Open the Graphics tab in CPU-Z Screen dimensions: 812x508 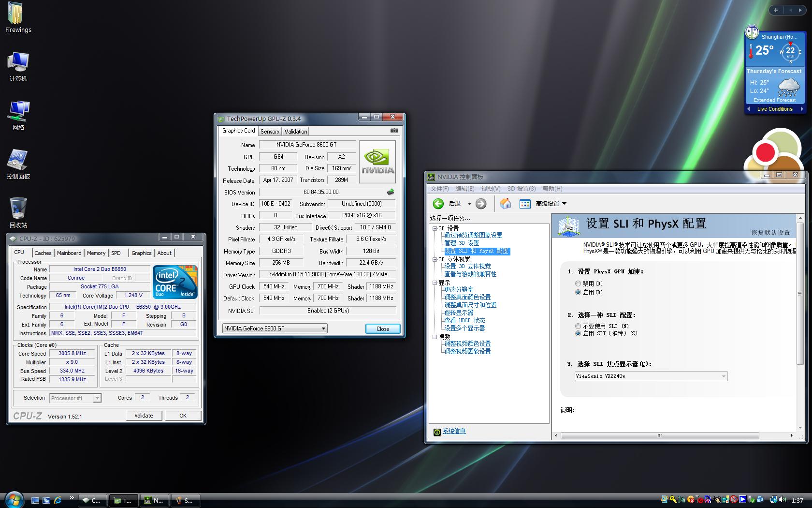pos(141,253)
